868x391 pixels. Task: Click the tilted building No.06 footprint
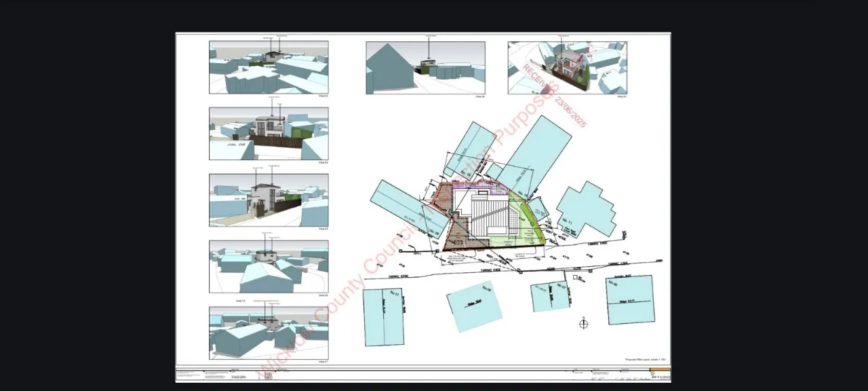[475, 307]
